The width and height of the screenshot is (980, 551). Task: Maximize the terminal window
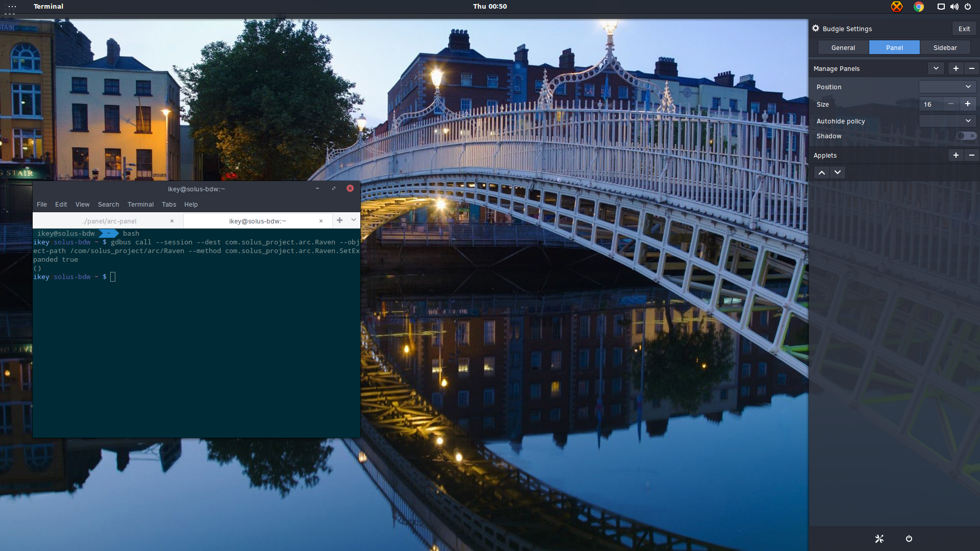(334, 188)
